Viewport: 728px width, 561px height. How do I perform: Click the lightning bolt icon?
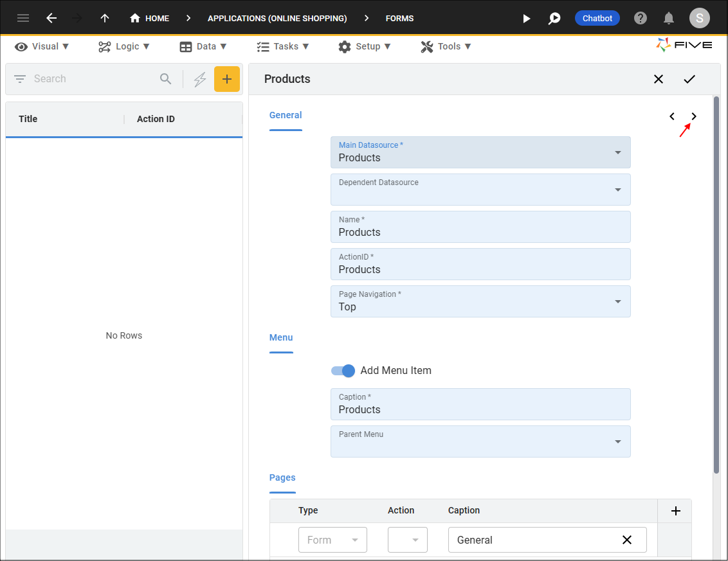[200, 79]
